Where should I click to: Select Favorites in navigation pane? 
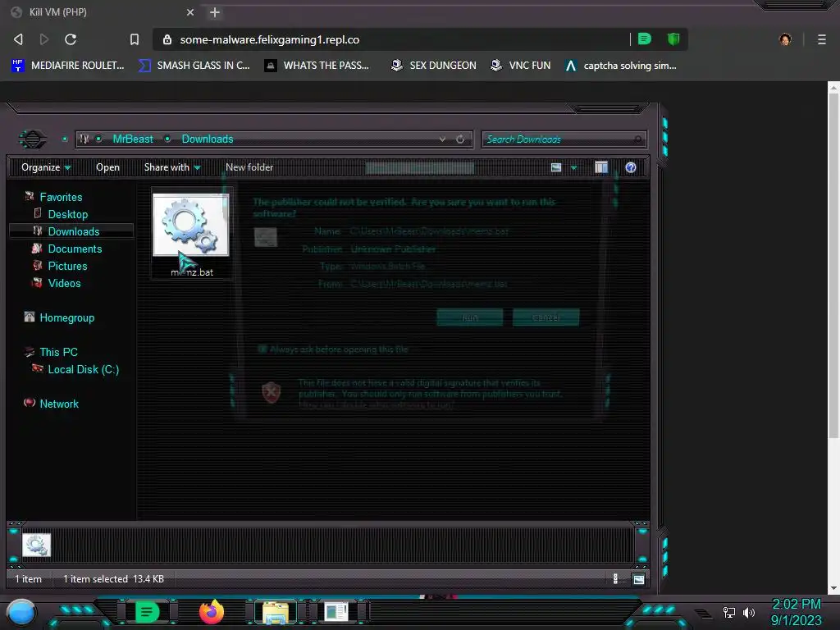61,197
